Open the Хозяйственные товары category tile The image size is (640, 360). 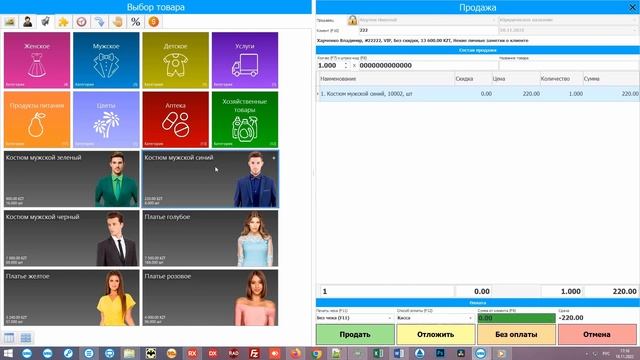coord(245,119)
